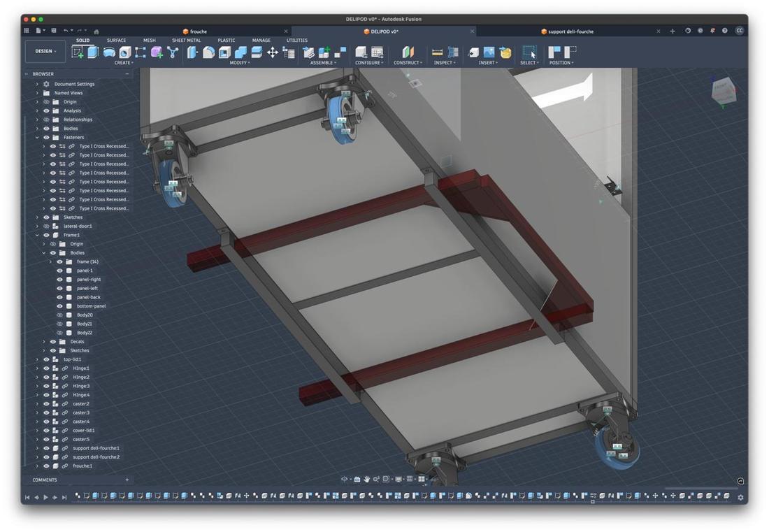Collapse the Fasteners folder

(x=37, y=137)
